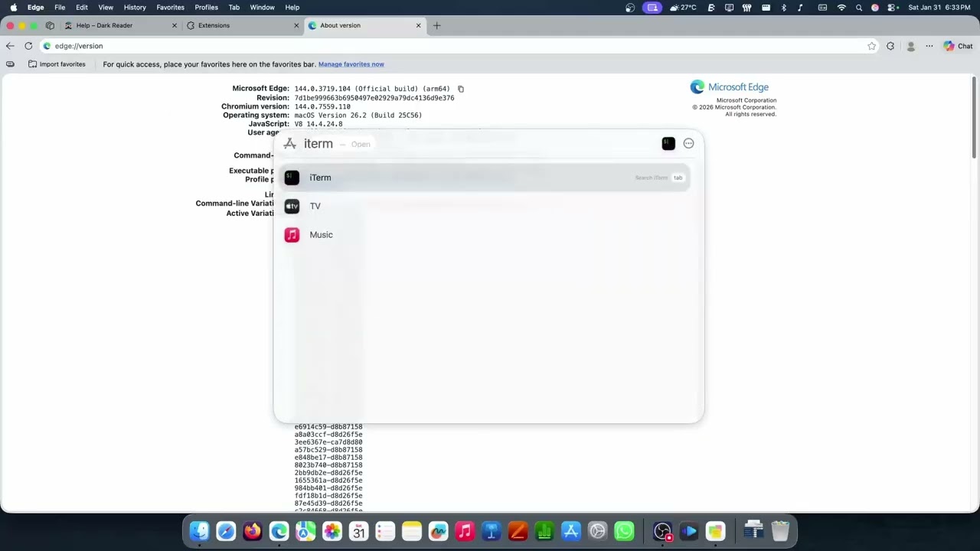The width and height of the screenshot is (980, 551).
Task: Open Edge Settings and more menu
Action: click(x=929, y=46)
